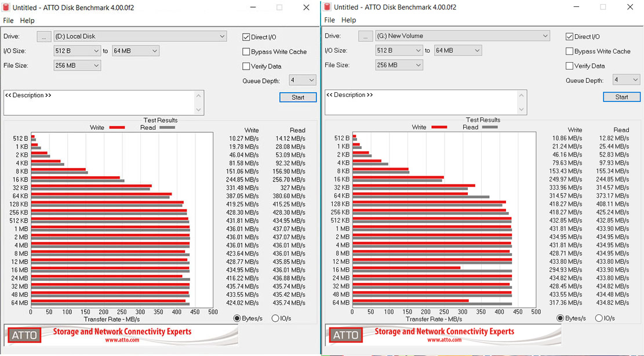Open I/O Size 64 MB dropdown in left window
Image resolution: width=644 pixels, height=356 pixels.
[136, 51]
